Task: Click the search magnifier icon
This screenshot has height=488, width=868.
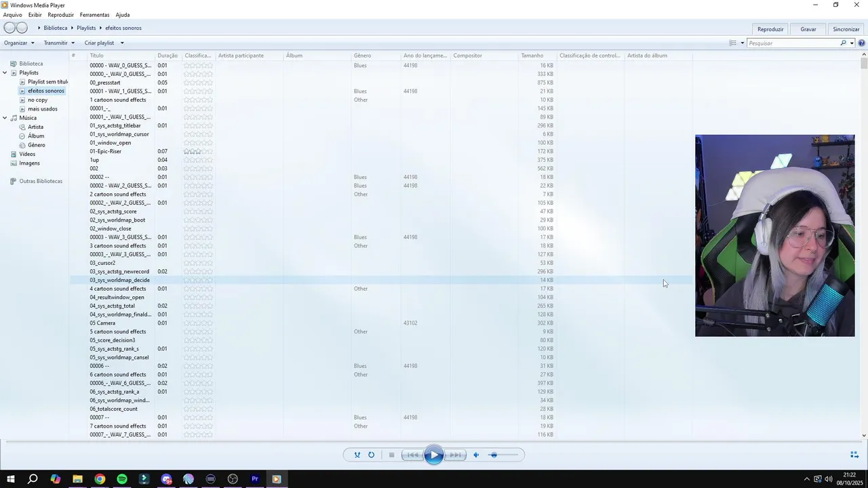Action: tap(844, 43)
